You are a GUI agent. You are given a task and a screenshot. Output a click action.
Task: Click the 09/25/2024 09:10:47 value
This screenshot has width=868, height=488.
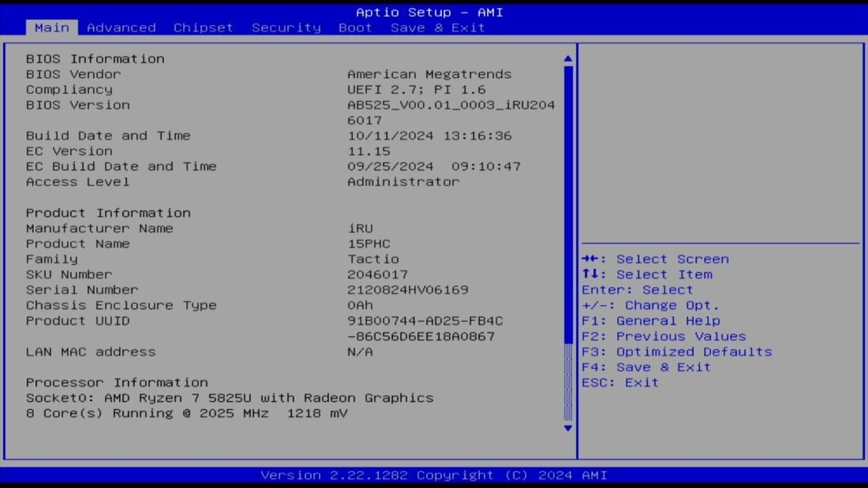434,166
